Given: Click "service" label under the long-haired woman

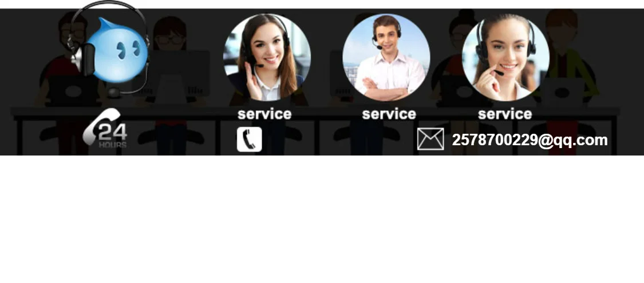Looking at the screenshot, I should pos(264,114).
